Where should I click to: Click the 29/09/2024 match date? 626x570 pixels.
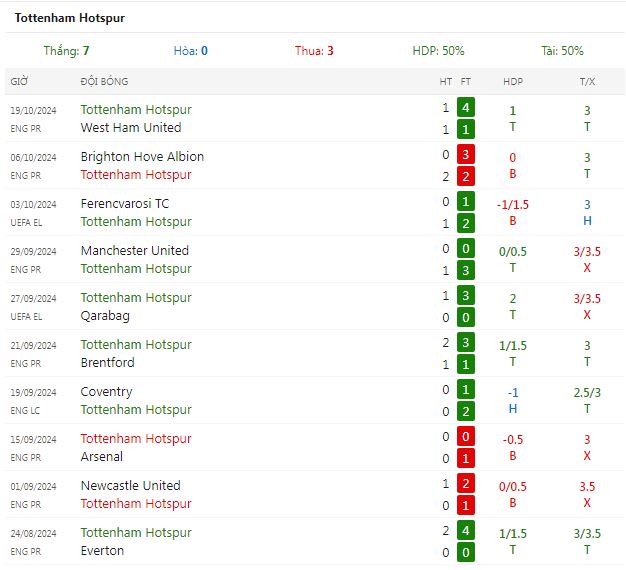[34, 252]
